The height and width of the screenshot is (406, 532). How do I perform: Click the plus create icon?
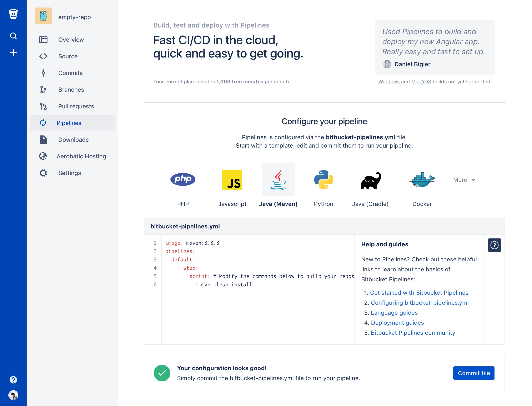click(13, 53)
